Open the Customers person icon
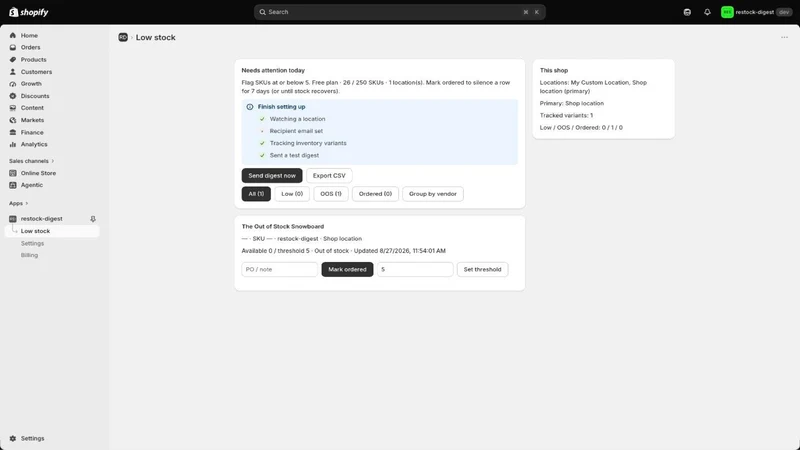Image resolution: width=800 pixels, height=450 pixels. coord(13,72)
